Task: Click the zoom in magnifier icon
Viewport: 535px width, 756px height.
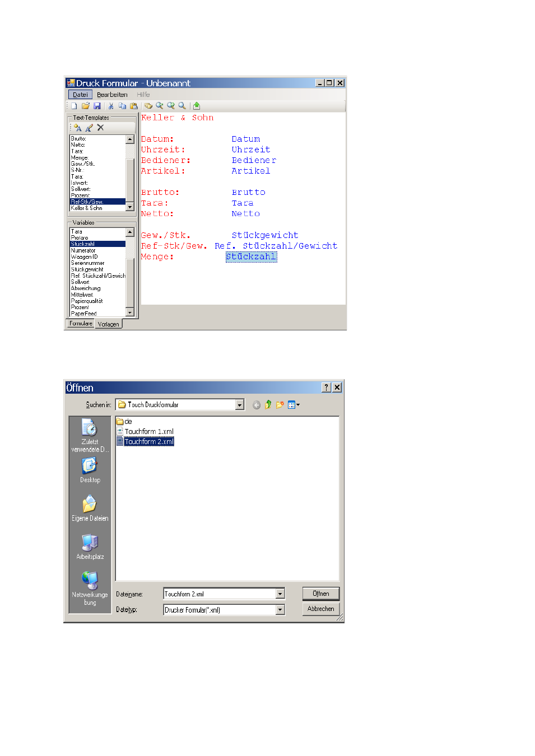Action: [x=171, y=106]
